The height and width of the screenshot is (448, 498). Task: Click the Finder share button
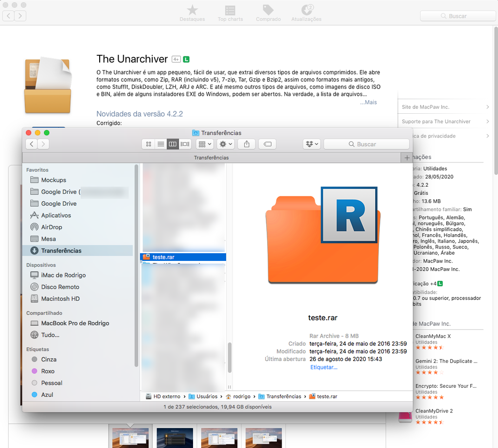pos(247,144)
